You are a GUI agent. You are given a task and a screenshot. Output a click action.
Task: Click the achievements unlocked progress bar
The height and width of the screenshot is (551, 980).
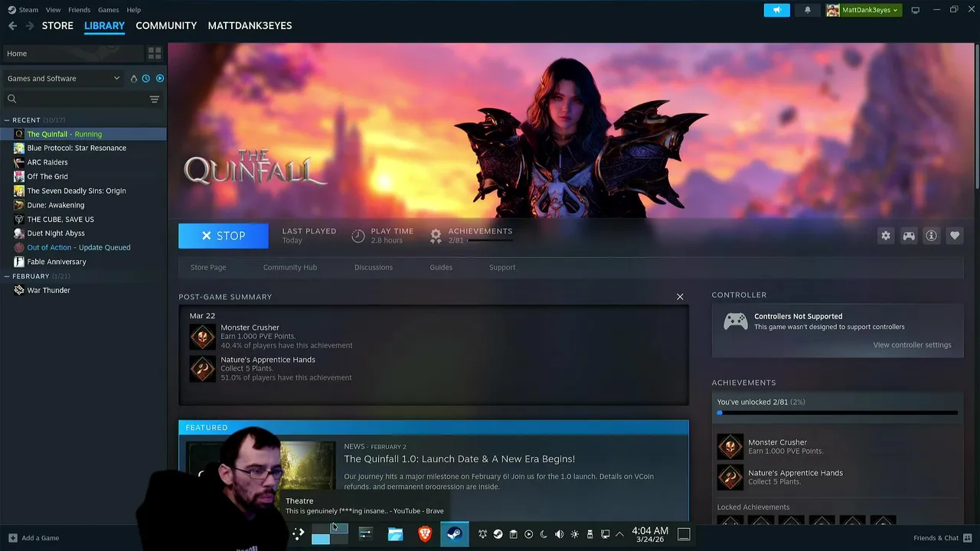click(x=838, y=413)
